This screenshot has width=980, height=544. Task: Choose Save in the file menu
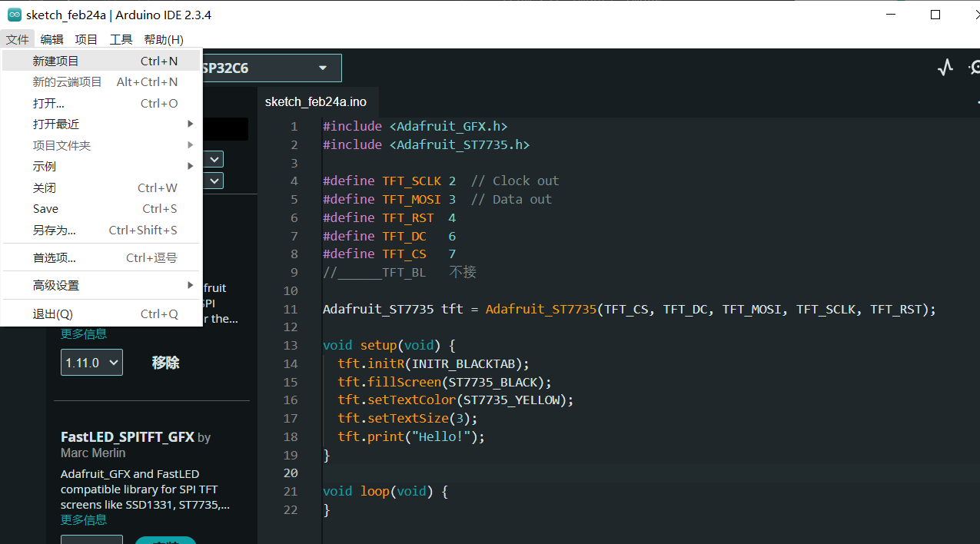(101, 208)
